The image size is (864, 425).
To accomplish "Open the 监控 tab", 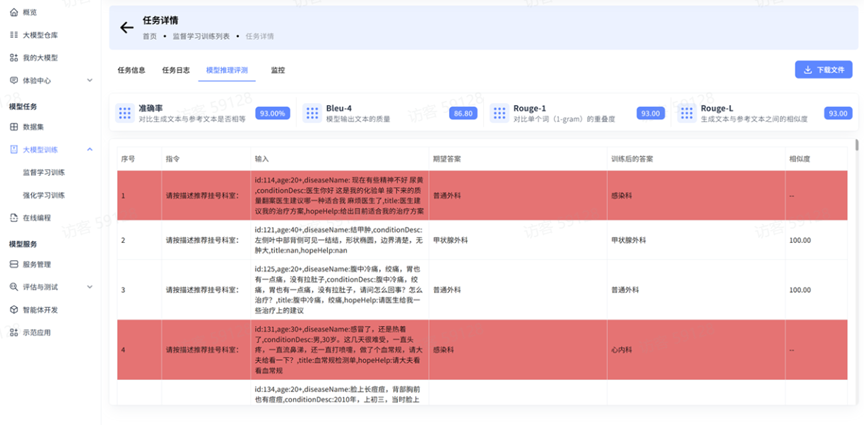I will (278, 71).
